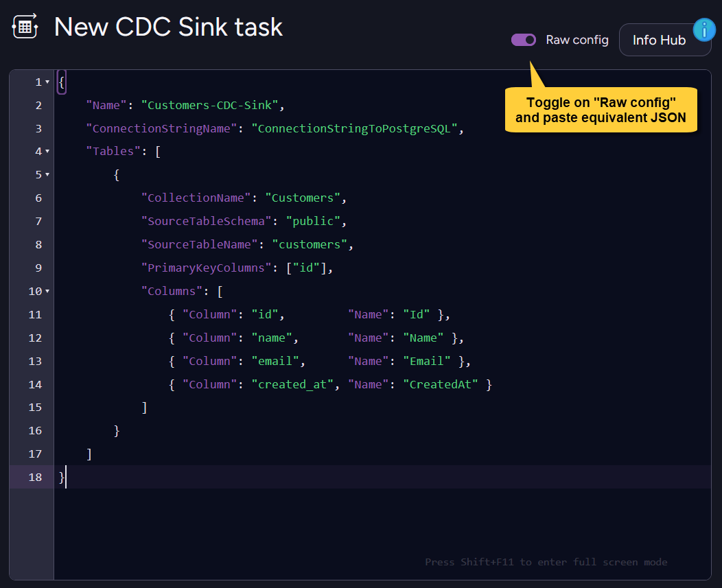Click the closing brace on line 18
Image resolution: width=722 pixels, height=588 pixels.
tap(62, 477)
